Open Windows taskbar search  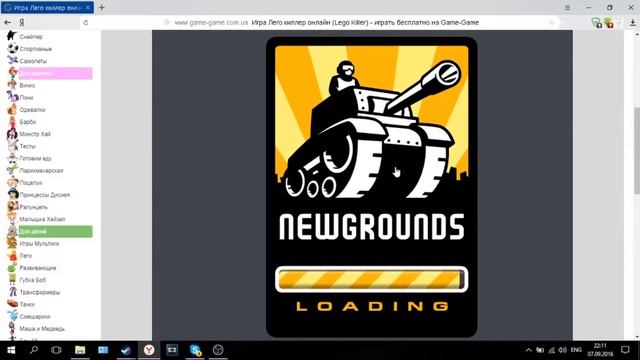[x=34, y=350]
